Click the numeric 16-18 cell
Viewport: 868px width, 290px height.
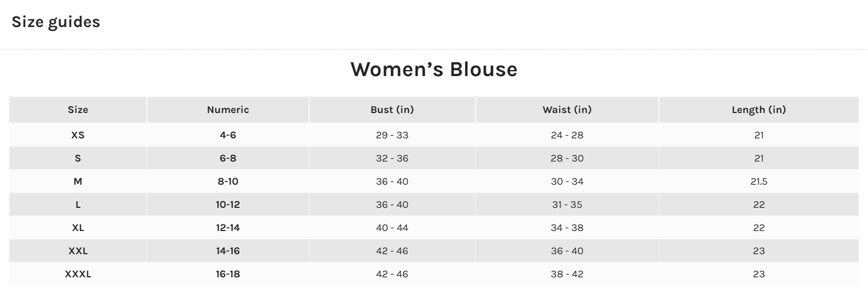(228, 274)
